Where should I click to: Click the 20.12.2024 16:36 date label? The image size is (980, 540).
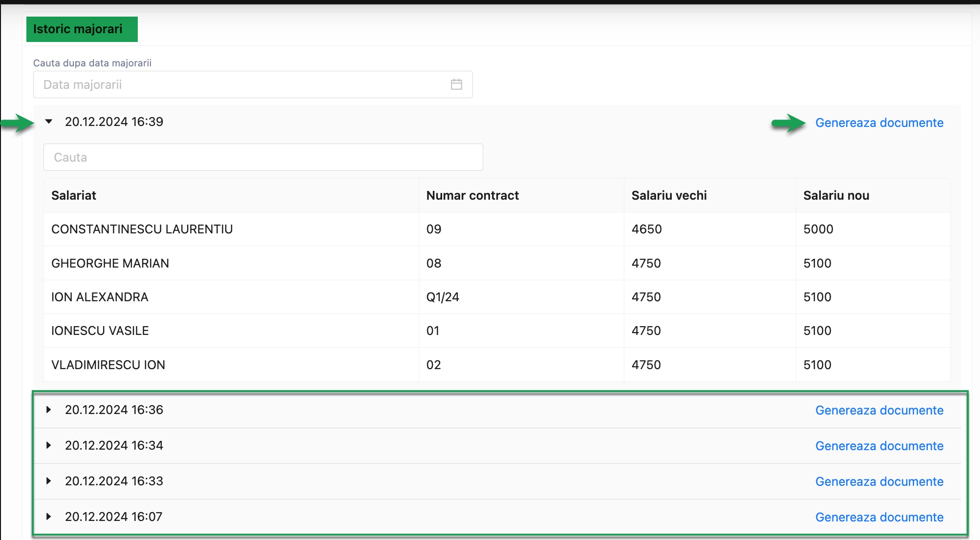tap(114, 410)
